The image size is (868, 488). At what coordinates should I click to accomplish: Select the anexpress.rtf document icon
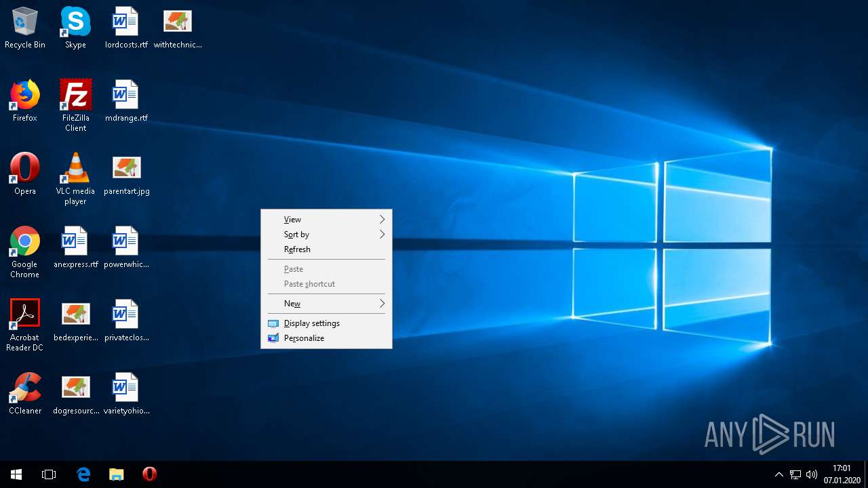coord(75,248)
